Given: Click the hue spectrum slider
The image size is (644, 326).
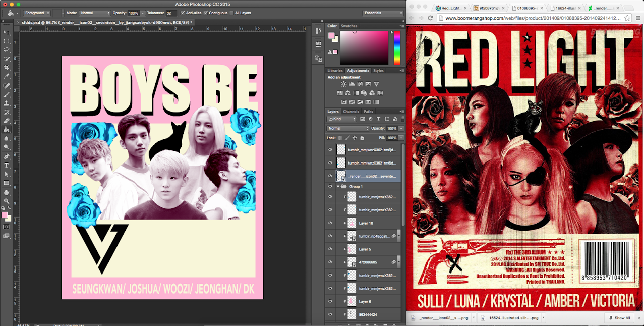Looking at the screenshot, I should tap(397, 47).
